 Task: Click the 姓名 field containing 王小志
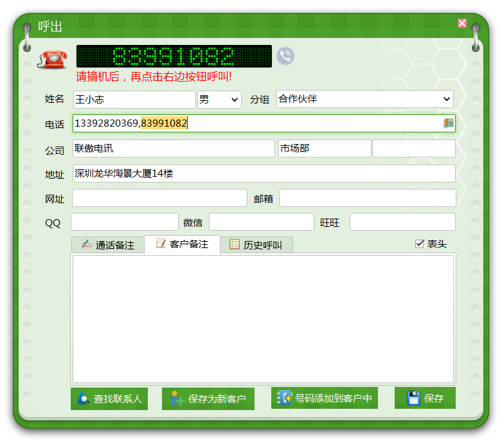click(x=134, y=100)
